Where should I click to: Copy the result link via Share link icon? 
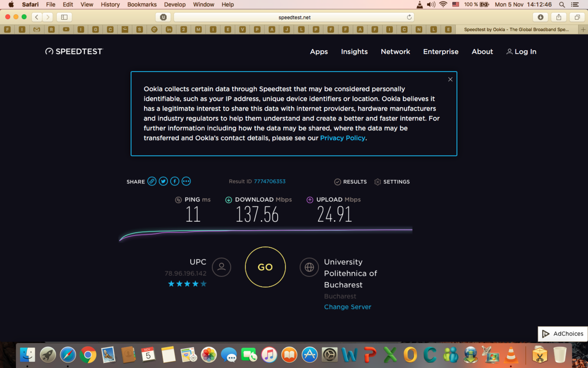coord(152,182)
